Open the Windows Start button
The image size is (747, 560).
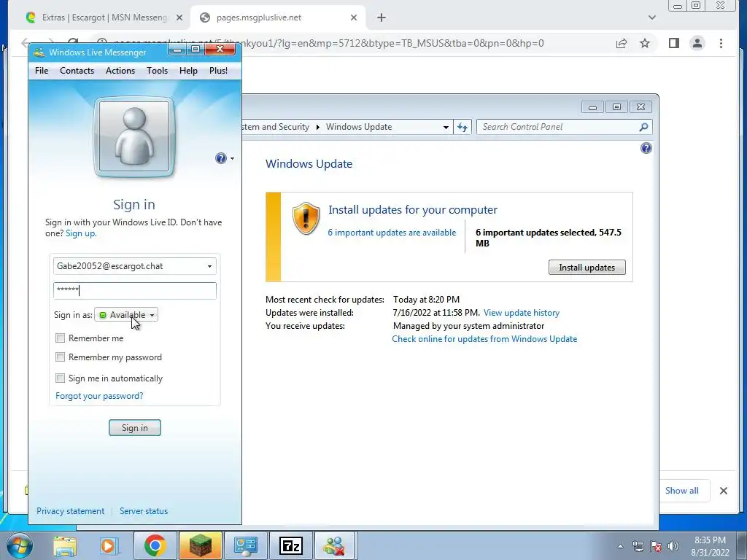pyautogui.click(x=20, y=545)
